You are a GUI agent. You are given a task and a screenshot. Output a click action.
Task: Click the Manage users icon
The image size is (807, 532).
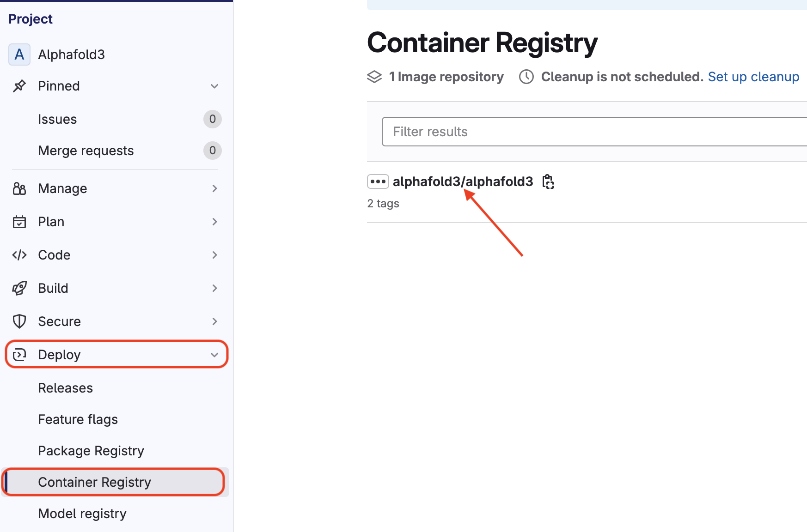coord(19,188)
